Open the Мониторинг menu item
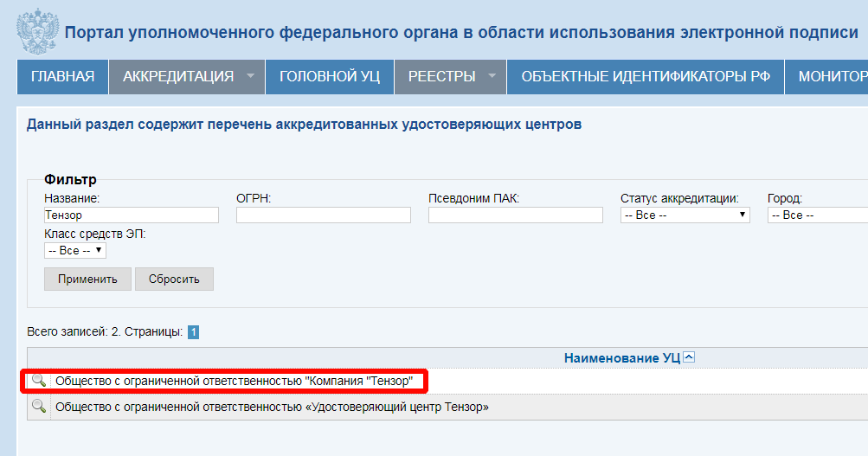Viewport: 868px width, 456px height. click(832, 76)
